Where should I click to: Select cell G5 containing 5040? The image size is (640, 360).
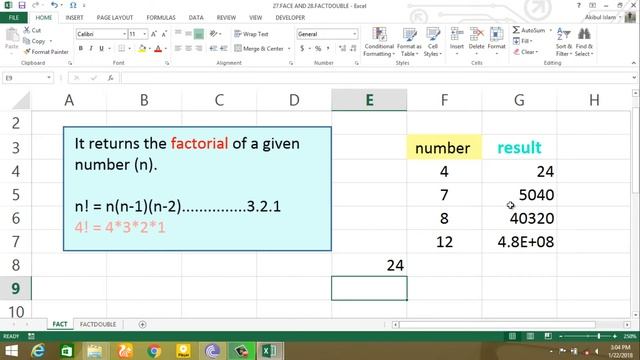pos(519,195)
